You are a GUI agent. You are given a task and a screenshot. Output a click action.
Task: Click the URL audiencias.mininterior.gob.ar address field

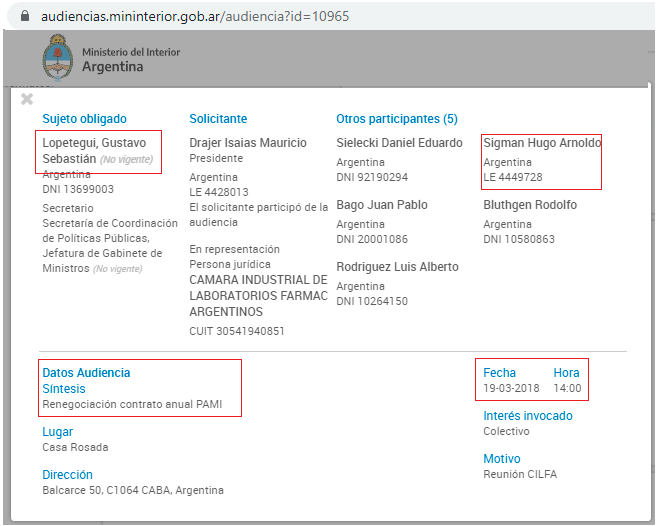point(195,16)
